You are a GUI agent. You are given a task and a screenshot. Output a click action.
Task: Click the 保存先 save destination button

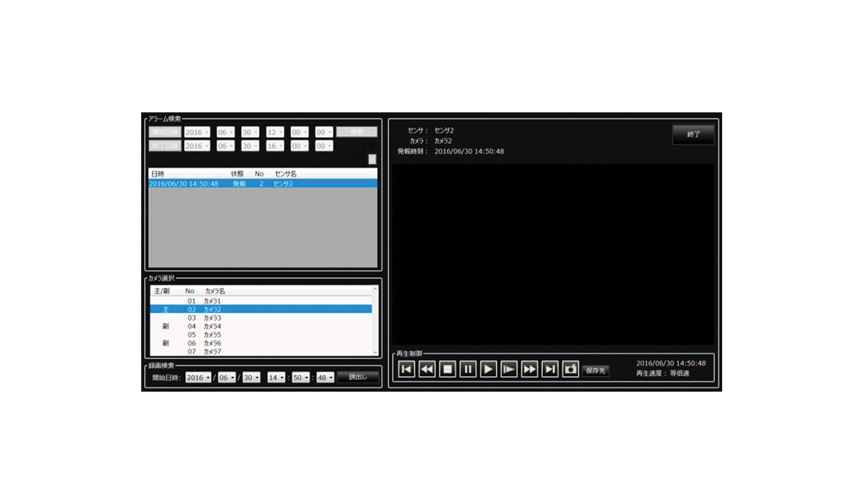point(595,371)
